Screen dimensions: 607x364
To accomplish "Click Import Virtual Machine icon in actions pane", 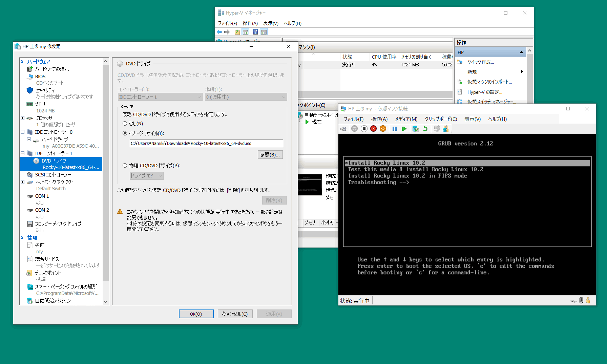I will pyautogui.click(x=460, y=82).
